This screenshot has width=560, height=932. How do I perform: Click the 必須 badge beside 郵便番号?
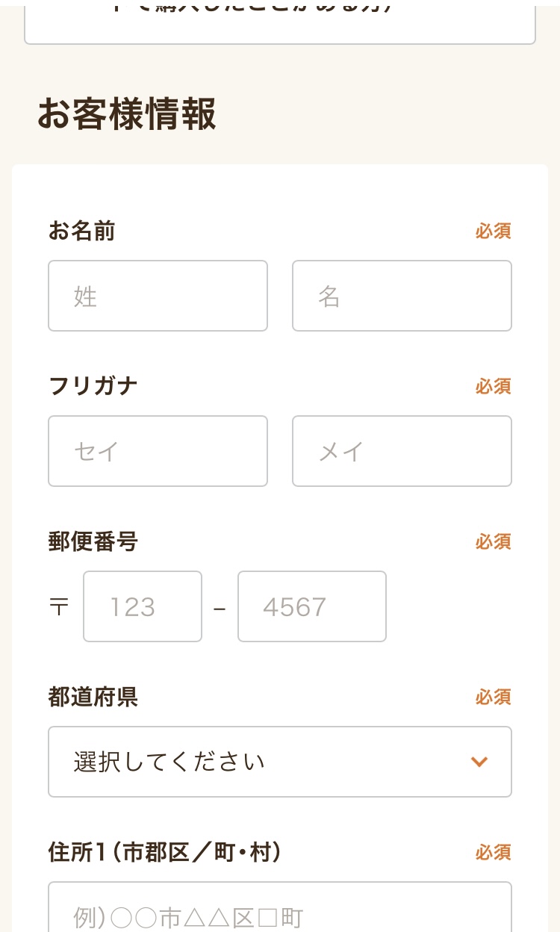pos(493,542)
